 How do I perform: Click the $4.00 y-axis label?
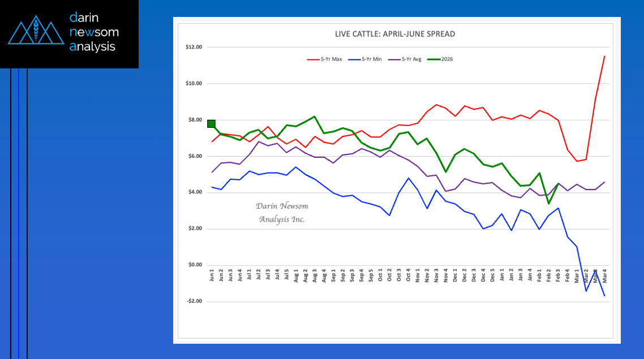[x=195, y=192]
